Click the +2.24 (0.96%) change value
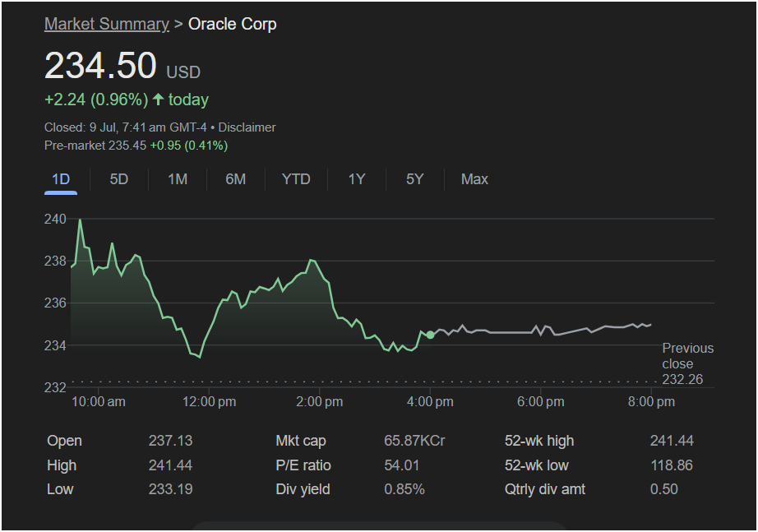 pos(96,99)
